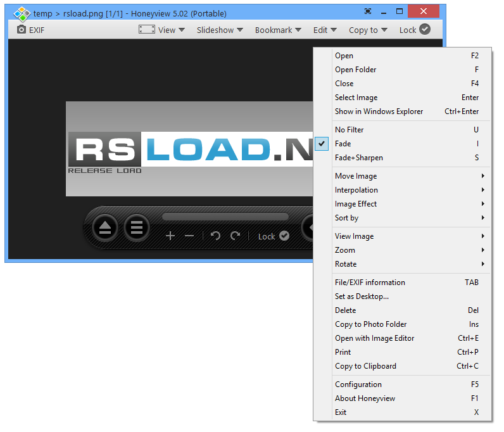Click the Honeyview app logo in title bar

22,14
